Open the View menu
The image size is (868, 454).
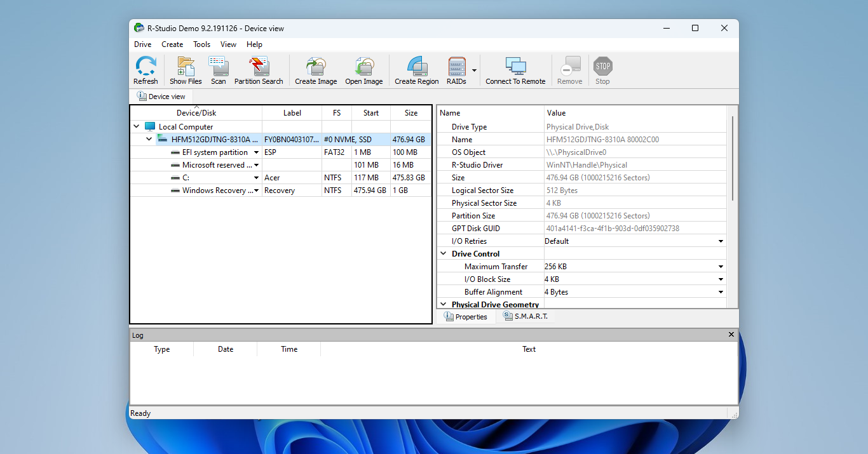coord(228,44)
